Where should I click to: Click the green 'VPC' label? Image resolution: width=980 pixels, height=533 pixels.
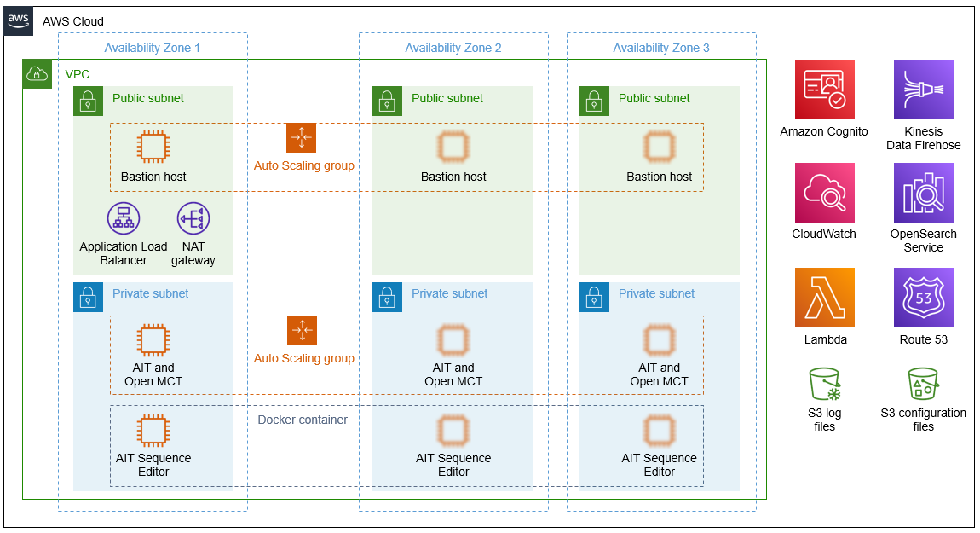(78, 74)
